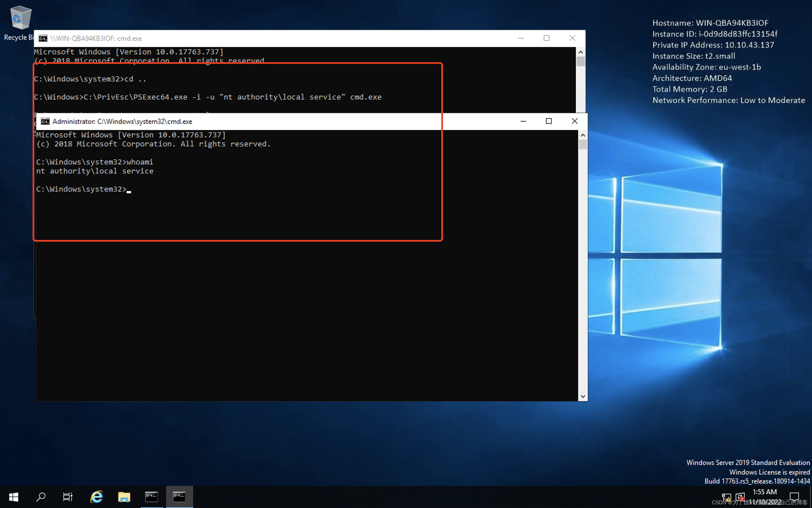Click the '(c) 2018 Microsoft Corporation' line in the Administrator cmd
The width and height of the screenshot is (812, 508).
(x=153, y=144)
